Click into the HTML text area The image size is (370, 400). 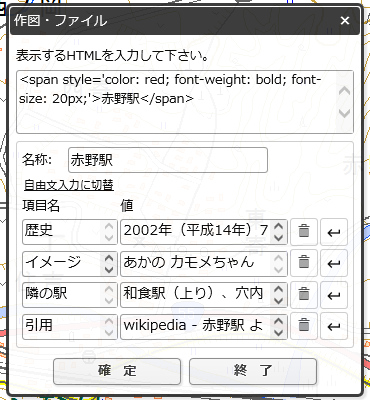(185, 102)
